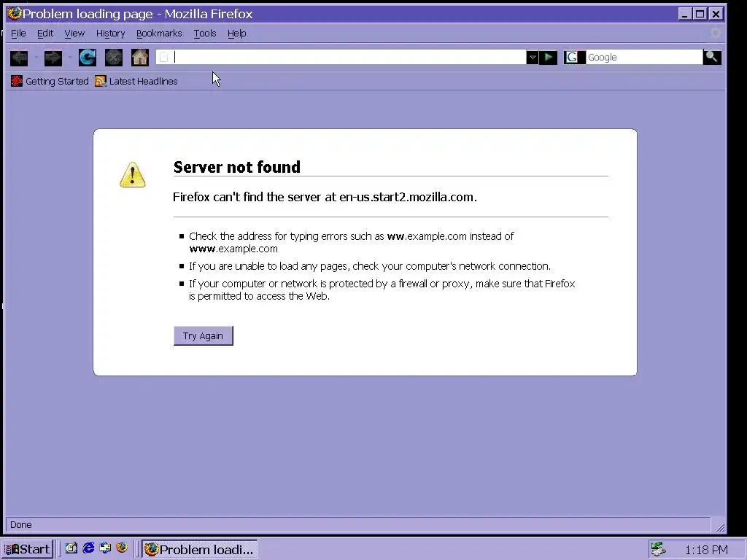Go forward with the Forward arrow button
Image resolution: width=747 pixels, height=560 pixels.
(53, 58)
